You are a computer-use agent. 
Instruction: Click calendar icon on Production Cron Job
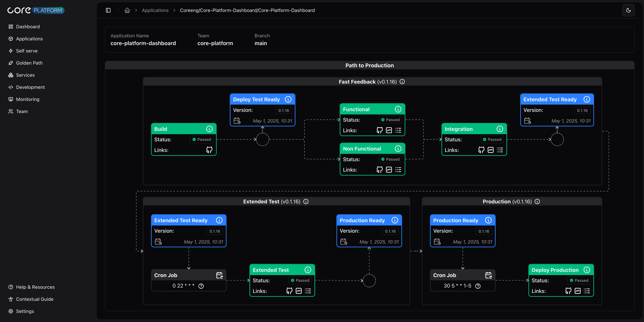(488, 275)
